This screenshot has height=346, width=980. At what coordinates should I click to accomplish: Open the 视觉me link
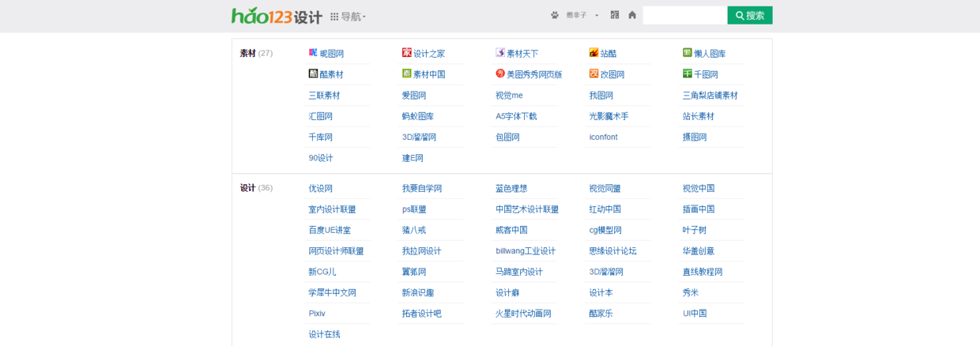[509, 95]
